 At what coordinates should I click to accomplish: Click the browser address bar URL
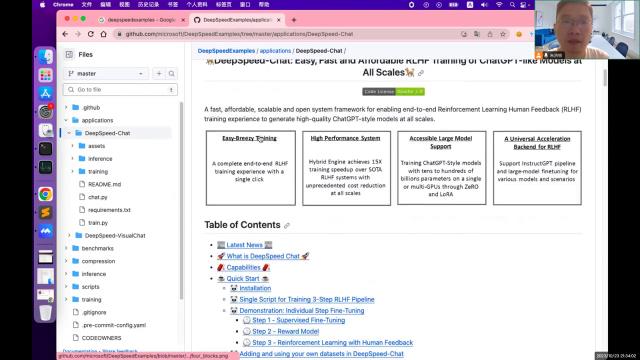pos(239,34)
